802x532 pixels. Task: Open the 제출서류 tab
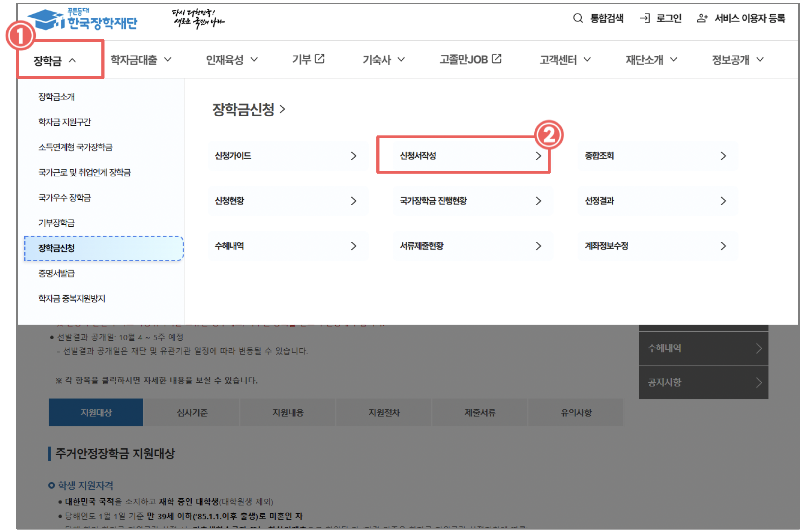[x=480, y=412]
